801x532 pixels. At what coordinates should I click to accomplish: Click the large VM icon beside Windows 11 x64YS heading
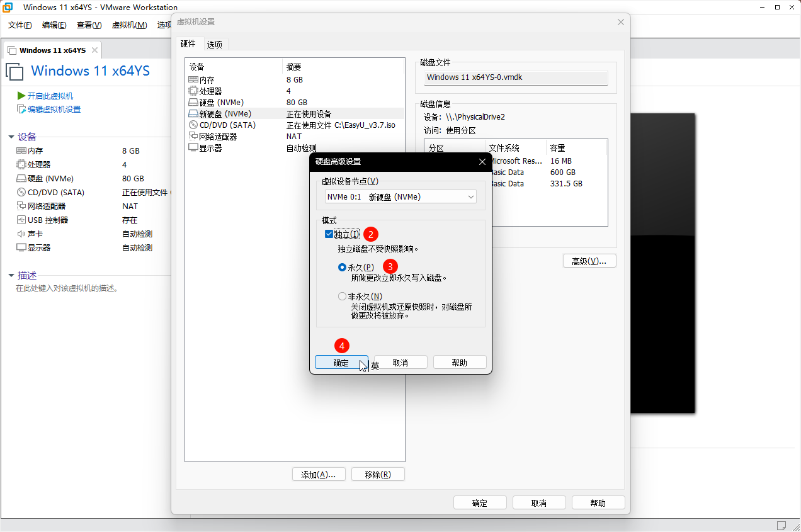pos(14,71)
